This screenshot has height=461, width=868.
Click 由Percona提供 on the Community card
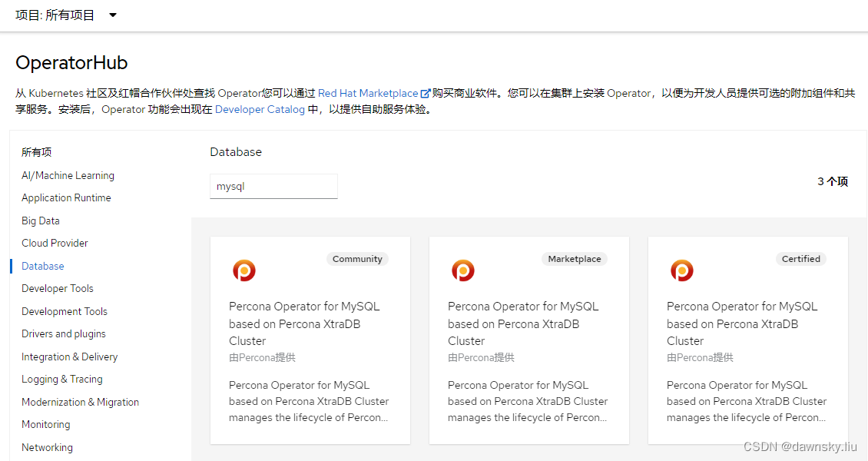point(263,357)
